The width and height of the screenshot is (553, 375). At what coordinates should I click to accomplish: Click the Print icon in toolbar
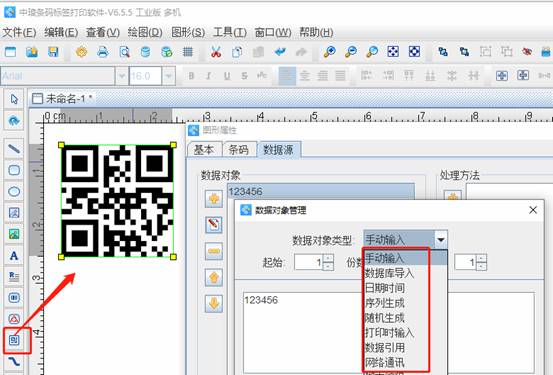click(103, 52)
